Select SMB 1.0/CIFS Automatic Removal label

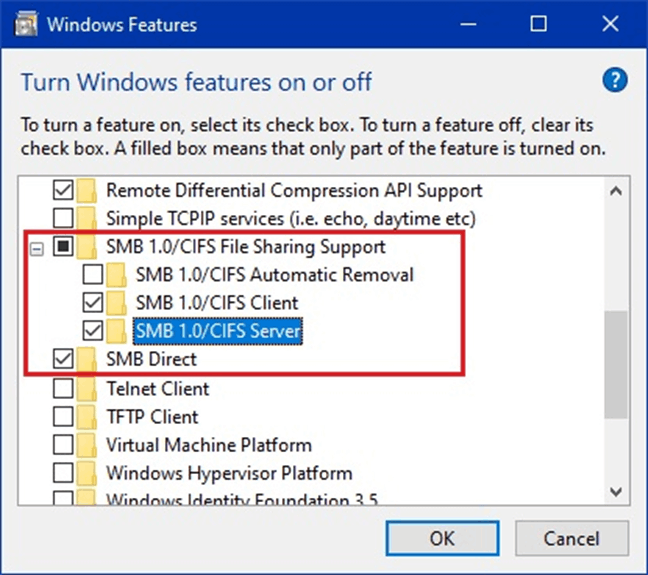(275, 275)
